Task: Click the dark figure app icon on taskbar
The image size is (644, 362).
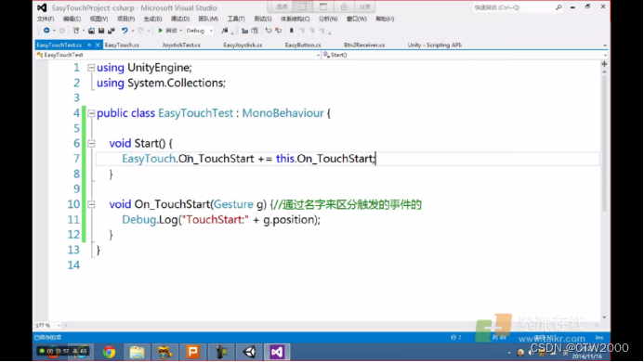Action: tap(221, 352)
